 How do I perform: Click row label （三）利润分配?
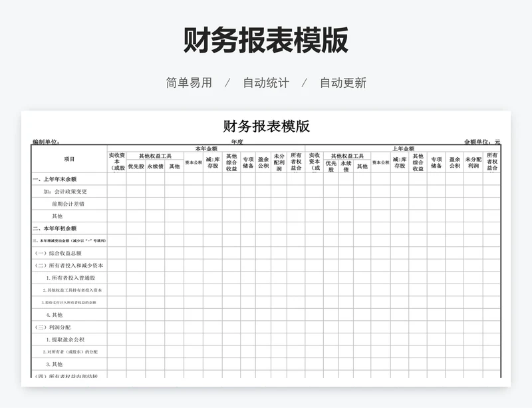[x=53, y=327]
